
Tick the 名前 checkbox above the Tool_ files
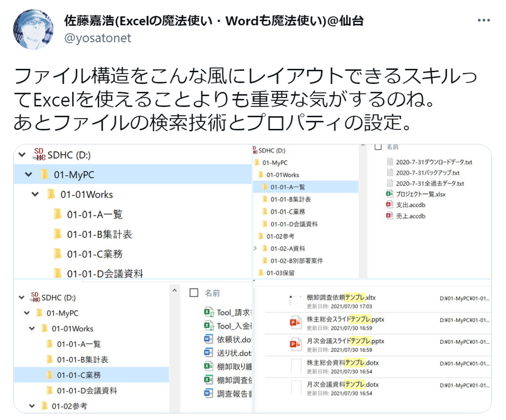(x=193, y=293)
